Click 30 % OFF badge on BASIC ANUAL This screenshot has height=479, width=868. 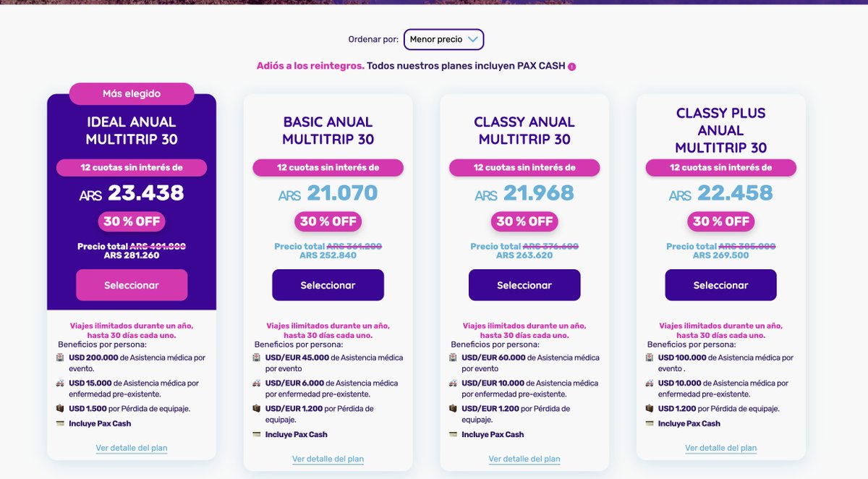(x=328, y=221)
